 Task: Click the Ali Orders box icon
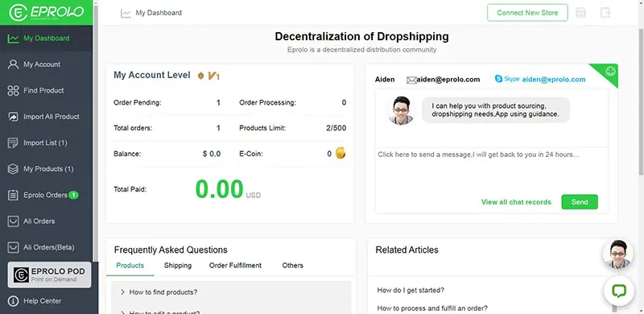tap(13, 221)
